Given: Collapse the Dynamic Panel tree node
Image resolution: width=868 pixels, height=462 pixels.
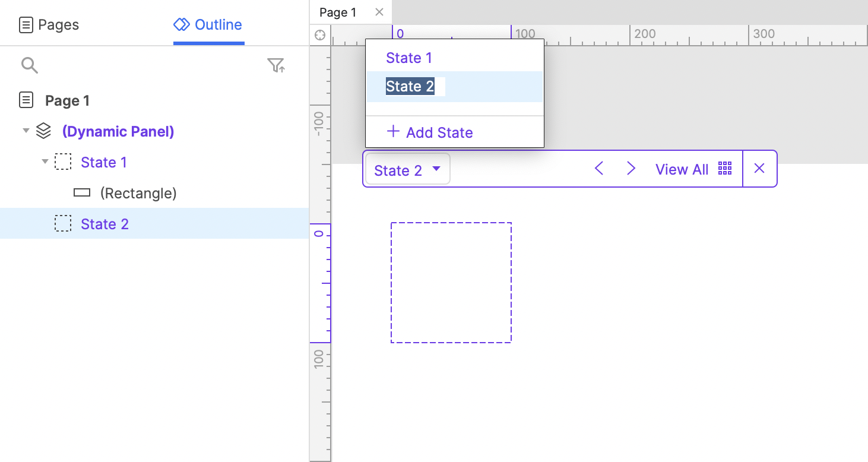Looking at the screenshot, I should (x=26, y=131).
